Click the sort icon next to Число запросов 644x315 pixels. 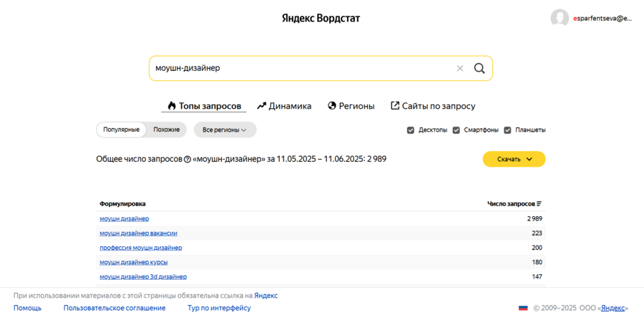[x=539, y=204]
